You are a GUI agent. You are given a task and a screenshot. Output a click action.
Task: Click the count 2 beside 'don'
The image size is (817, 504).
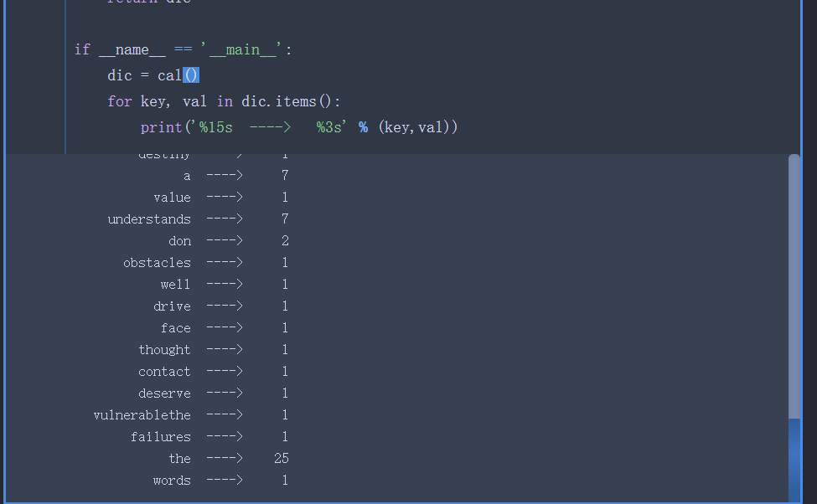[x=285, y=241]
